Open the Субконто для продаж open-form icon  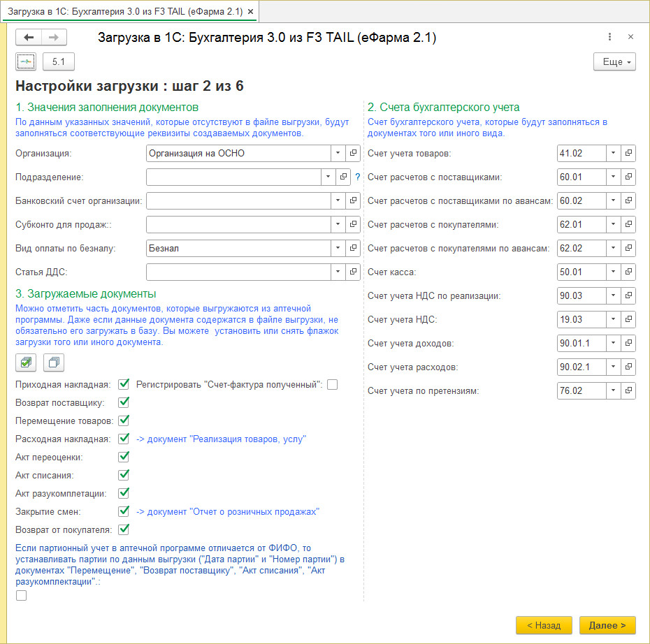pos(353,224)
